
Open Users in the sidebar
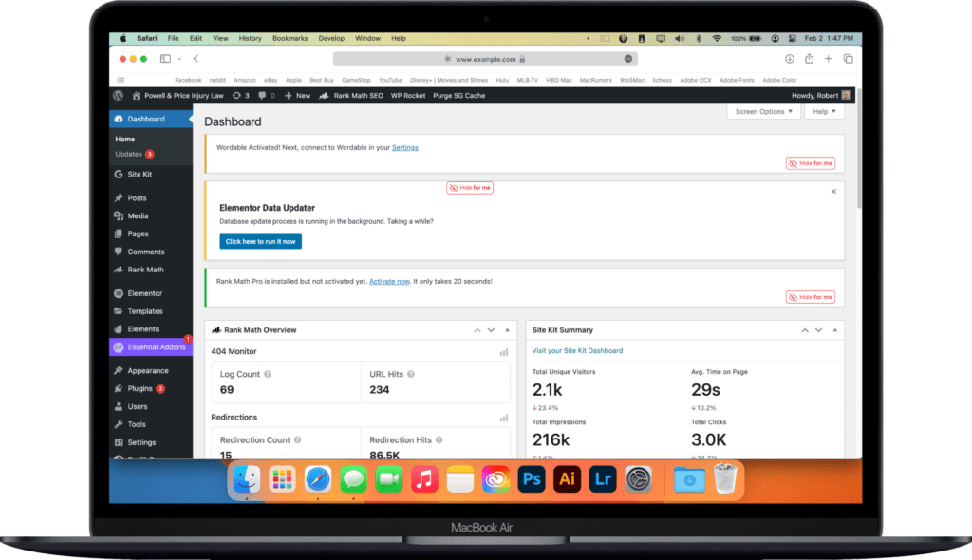click(151, 407)
